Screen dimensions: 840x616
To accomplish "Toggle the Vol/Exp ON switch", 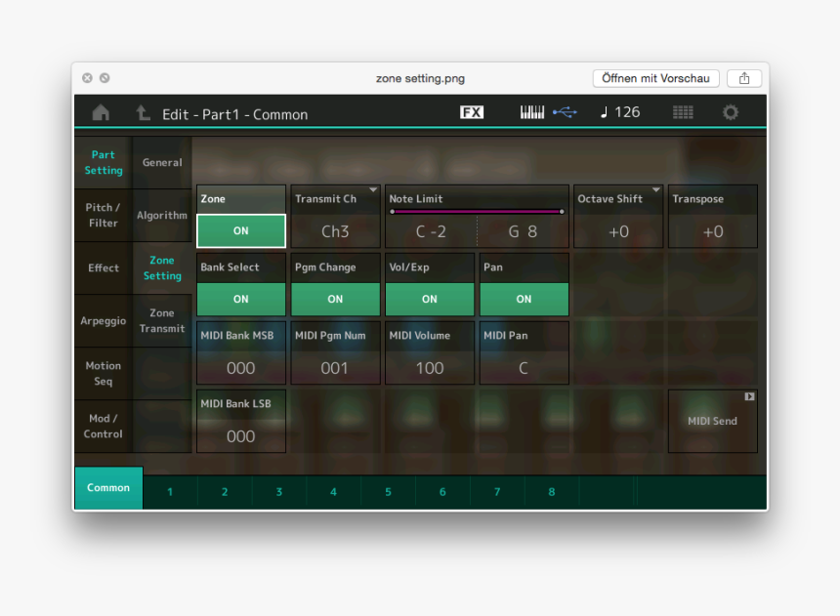I will pos(430,299).
